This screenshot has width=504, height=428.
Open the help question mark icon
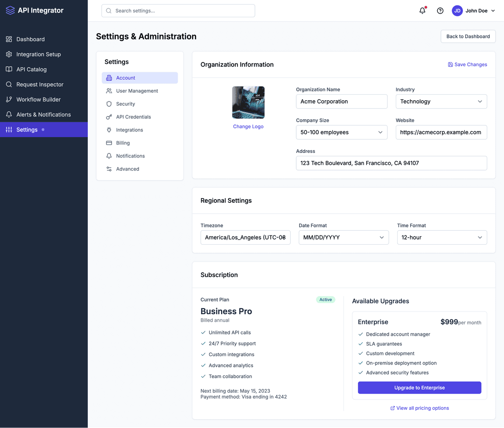(440, 10)
